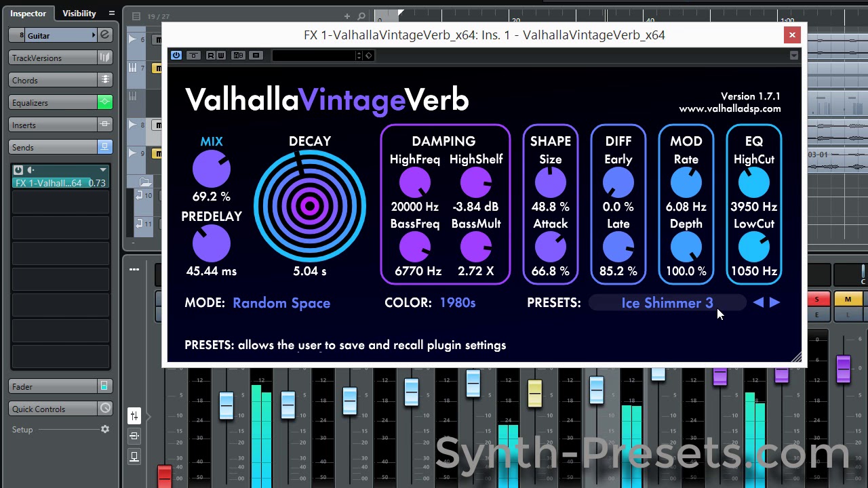
Task: Expand the Chords section
Action: 53,80
